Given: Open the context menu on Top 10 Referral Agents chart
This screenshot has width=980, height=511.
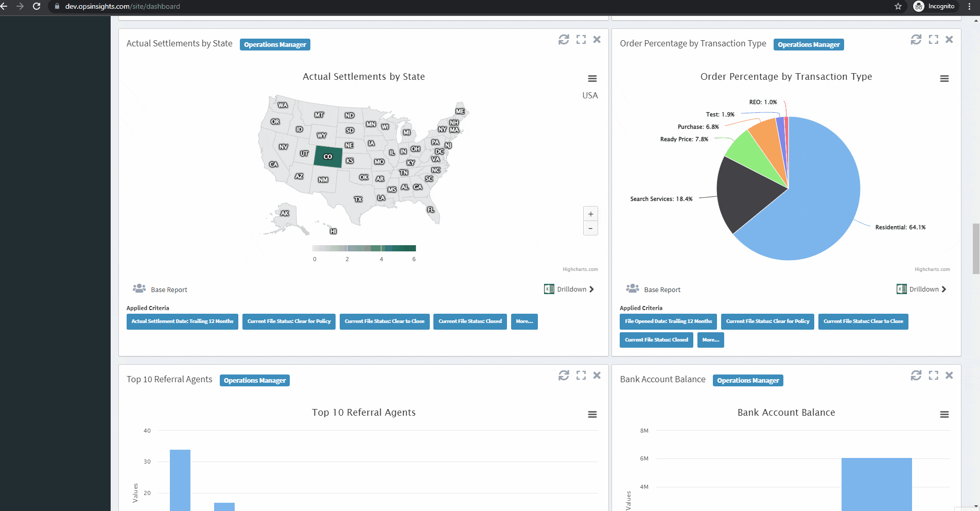Looking at the screenshot, I should click(592, 414).
